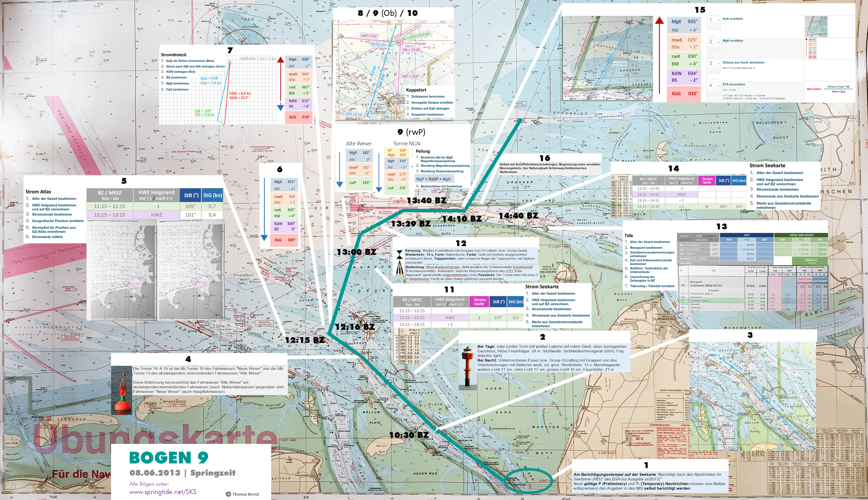Image resolution: width=868 pixels, height=500 pixels.
Task: Click the Strom Atlas heading in box 5
Action: pos(38,192)
